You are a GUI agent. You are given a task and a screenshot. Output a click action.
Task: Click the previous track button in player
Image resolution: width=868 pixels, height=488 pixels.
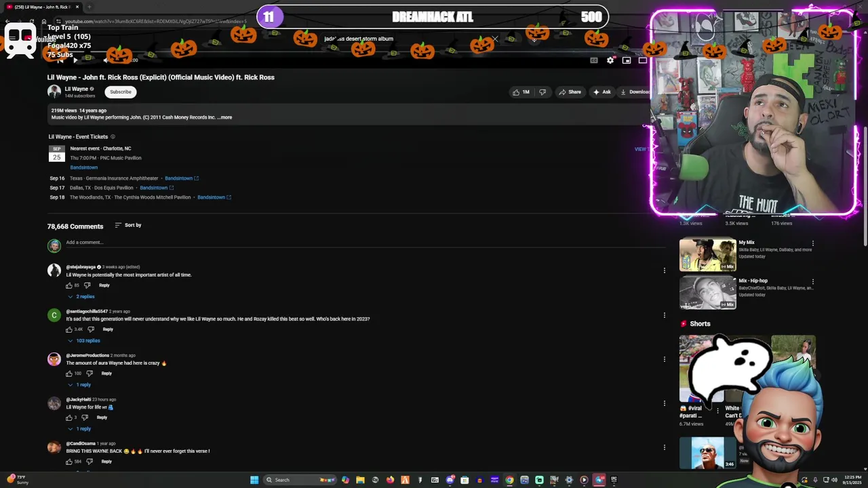pyautogui.click(x=60, y=60)
